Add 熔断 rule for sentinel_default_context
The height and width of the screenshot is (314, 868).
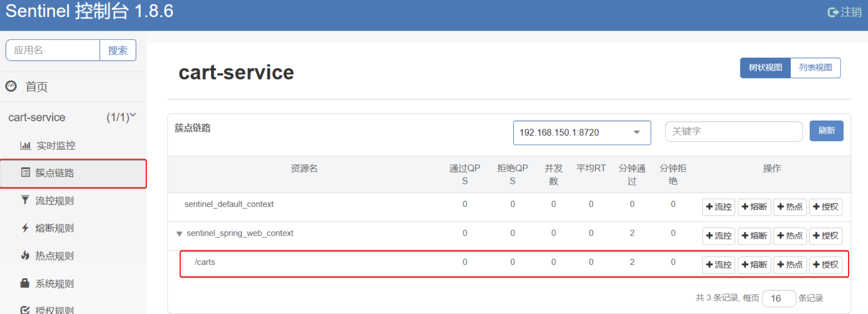754,207
